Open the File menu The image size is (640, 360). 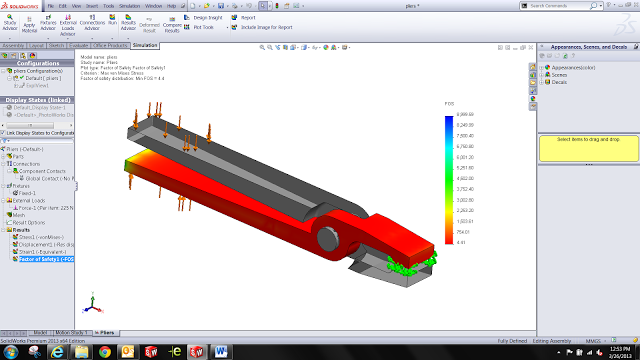coord(51,6)
